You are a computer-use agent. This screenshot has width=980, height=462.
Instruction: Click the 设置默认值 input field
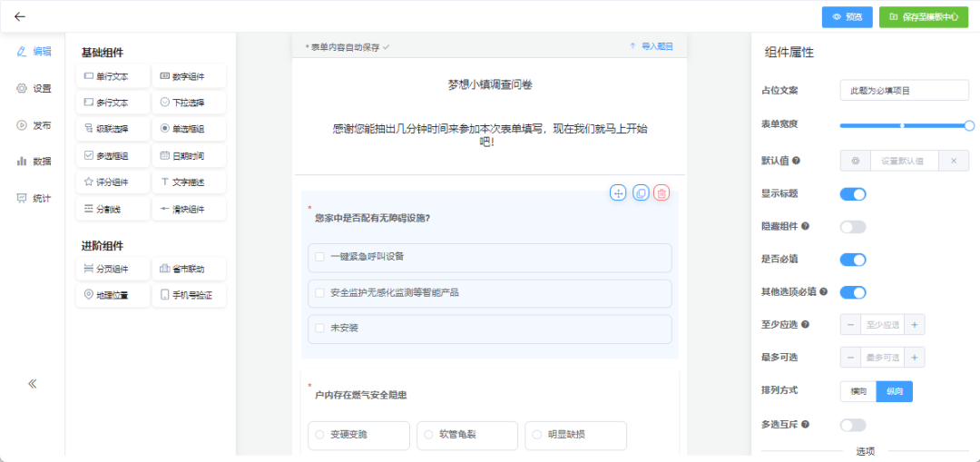point(905,161)
